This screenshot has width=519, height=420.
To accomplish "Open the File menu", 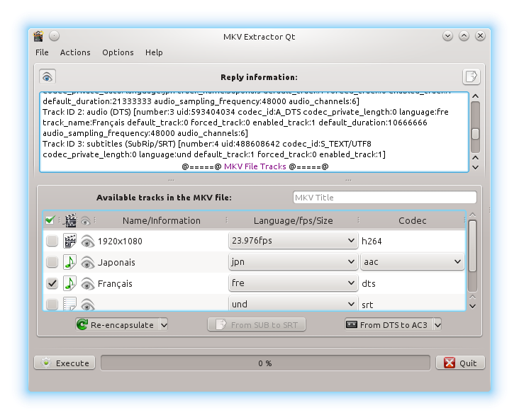I will pos(42,52).
